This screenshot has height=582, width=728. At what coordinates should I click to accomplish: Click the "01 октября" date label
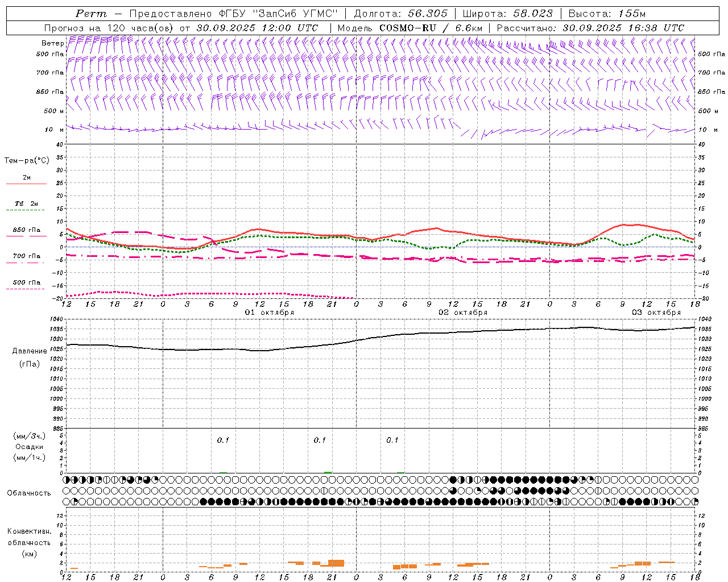click(270, 313)
